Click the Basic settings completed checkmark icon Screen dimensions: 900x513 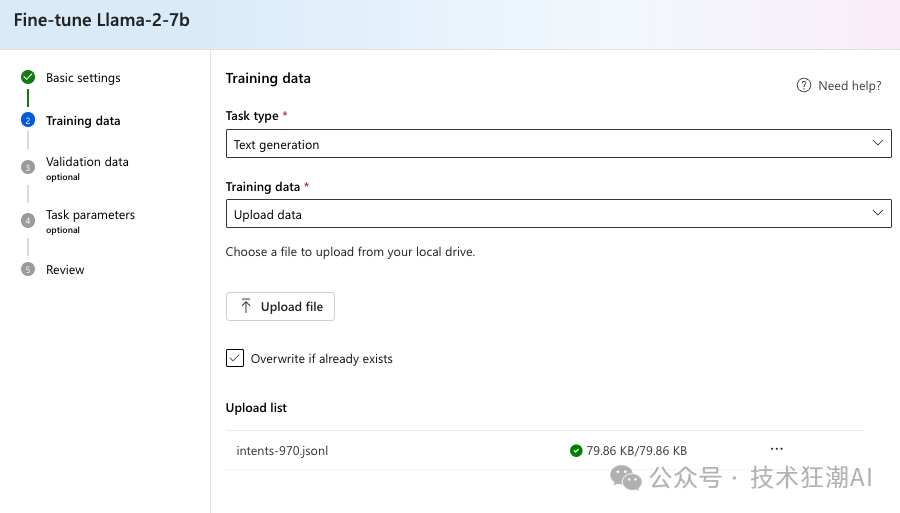tap(28, 77)
